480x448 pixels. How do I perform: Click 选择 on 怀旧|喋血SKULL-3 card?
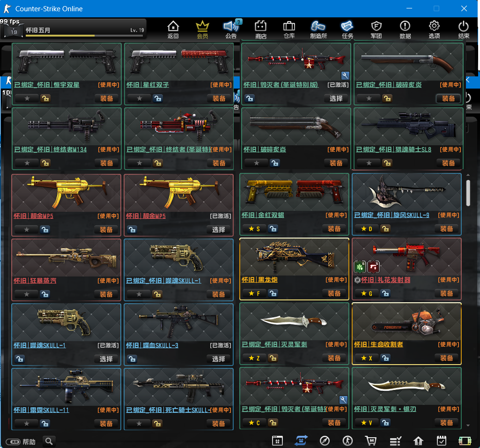(x=218, y=359)
